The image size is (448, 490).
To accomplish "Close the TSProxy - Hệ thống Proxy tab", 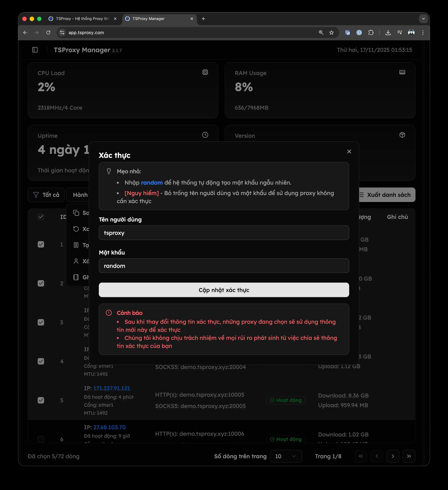I will [115, 19].
